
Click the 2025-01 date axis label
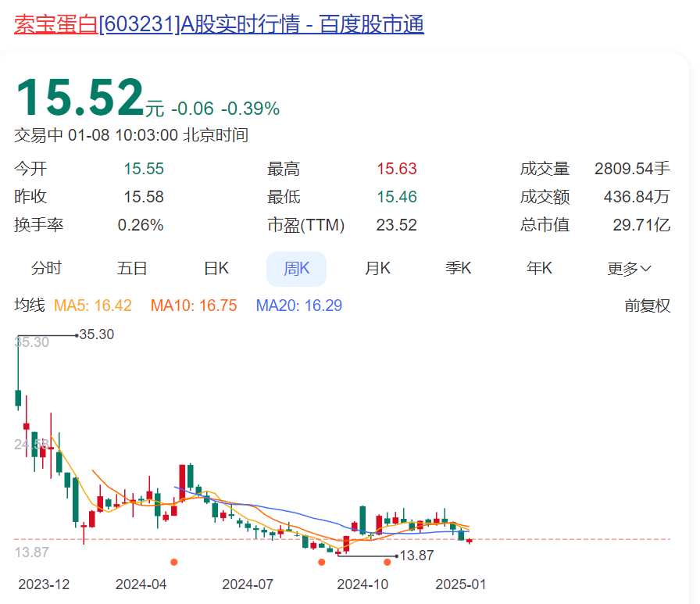pyautogui.click(x=461, y=584)
